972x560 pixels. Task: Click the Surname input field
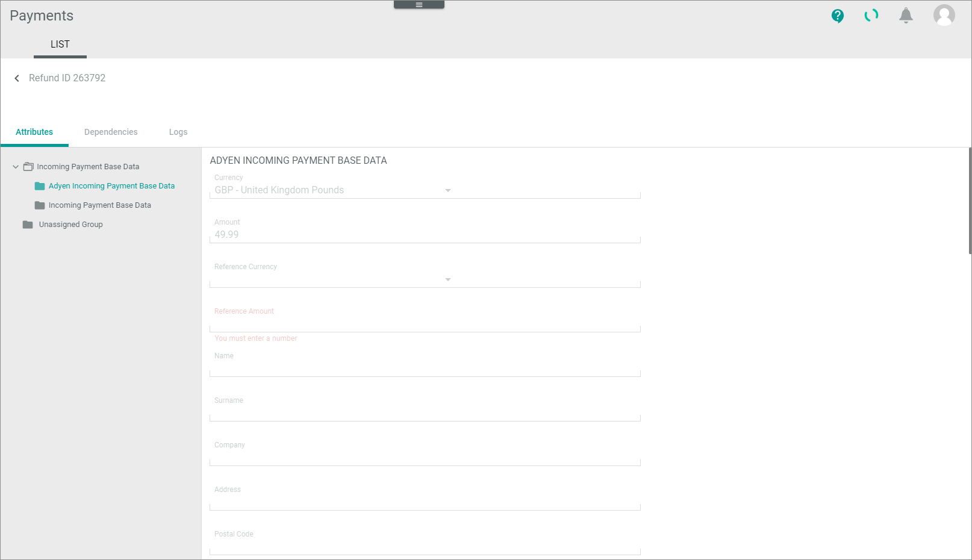(425, 413)
